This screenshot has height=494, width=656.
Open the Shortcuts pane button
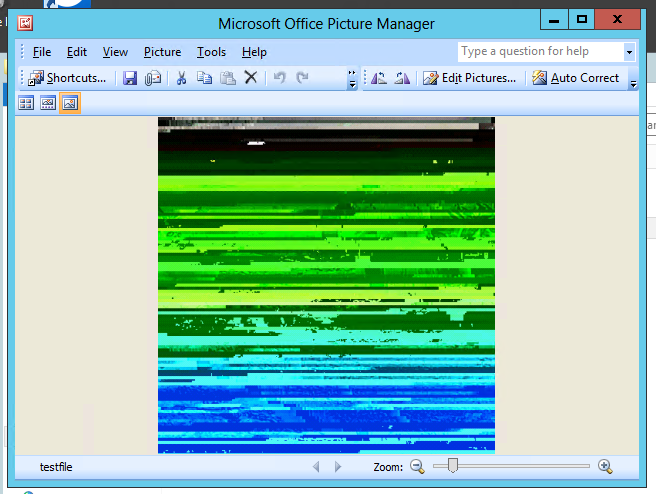click(x=67, y=78)
